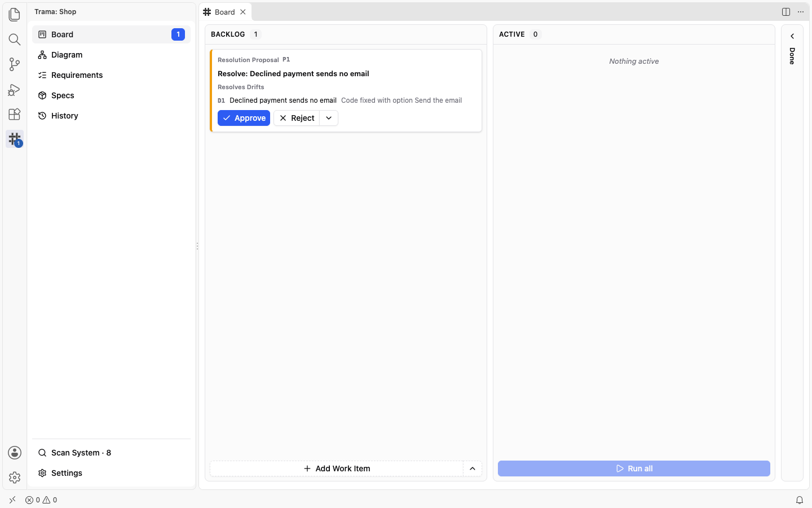Click the remote window status icon
Viewport: 812px width, 508px height.
tap(12, 500)
